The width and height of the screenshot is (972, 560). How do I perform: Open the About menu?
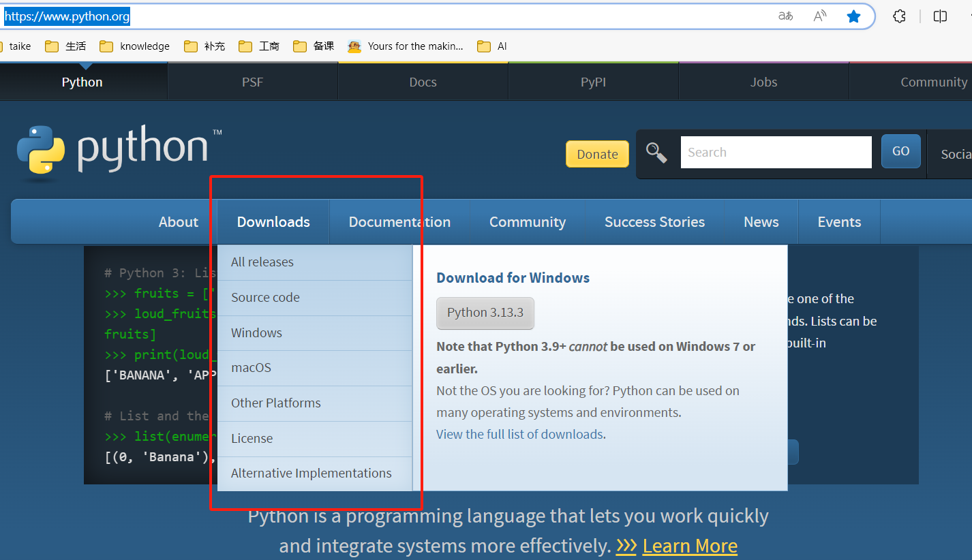179,222
